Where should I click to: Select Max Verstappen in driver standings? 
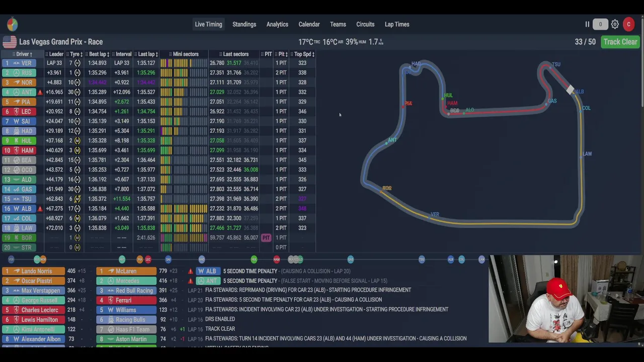pyautogui.click(x=34, y=291)
